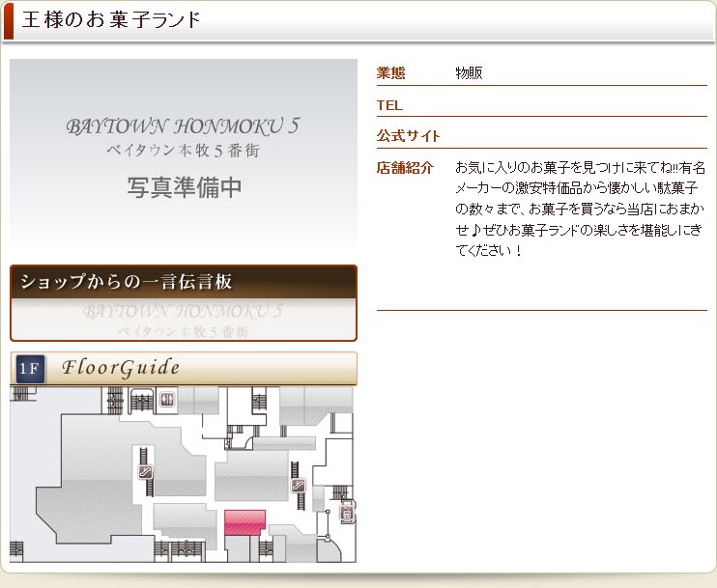Viewport: 717px width, 588px height.
Task: Click the FloorGuide header banner
Action: 184,368
